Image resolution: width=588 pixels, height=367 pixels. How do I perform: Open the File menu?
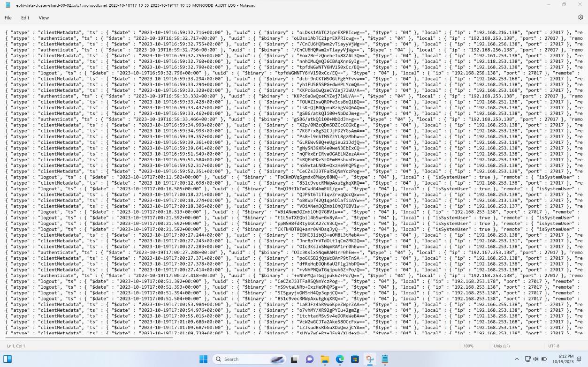(8, 17)
